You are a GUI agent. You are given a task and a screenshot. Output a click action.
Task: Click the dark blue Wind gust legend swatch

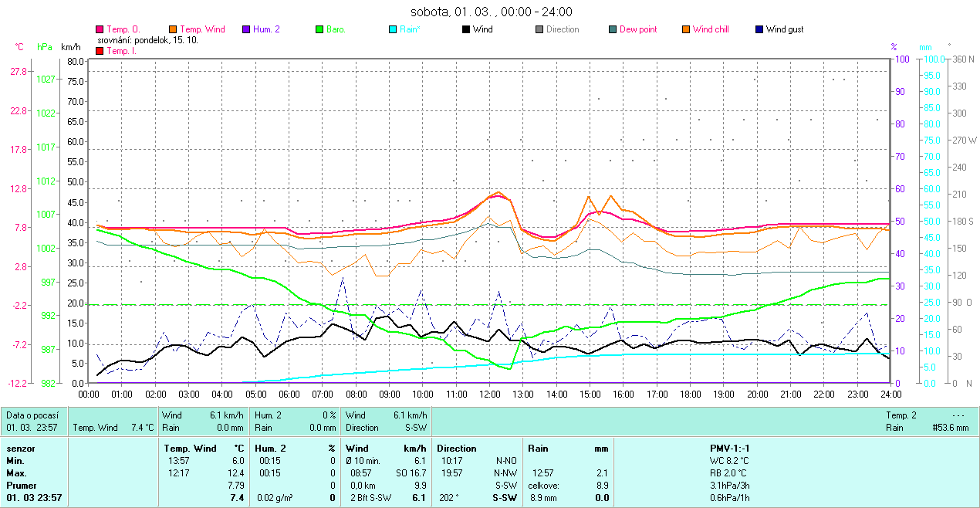coord(759,29)
